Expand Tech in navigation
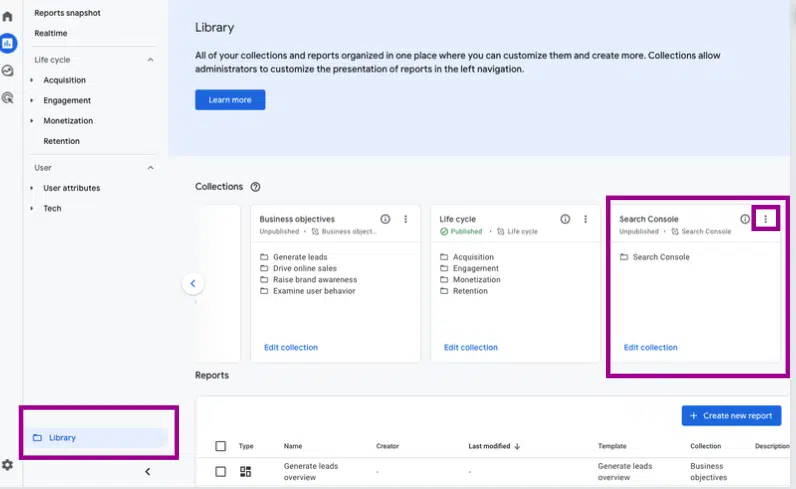The image size is (796, 489). coord(31,208)
